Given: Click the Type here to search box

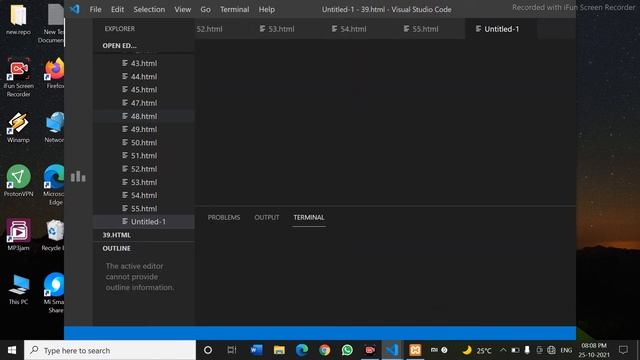Looking at the screenshot, I should [110, 350].
